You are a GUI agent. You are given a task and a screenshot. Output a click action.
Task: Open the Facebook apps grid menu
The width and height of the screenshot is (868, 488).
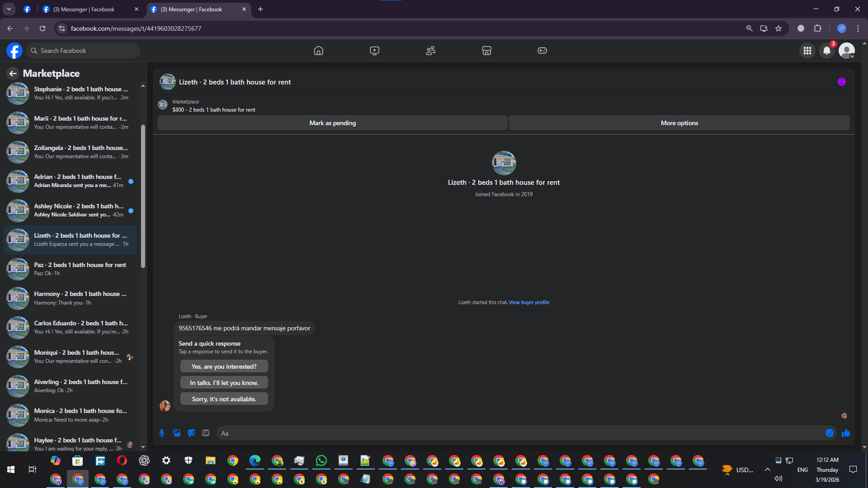pyautogui.click(x=807, y=51)
